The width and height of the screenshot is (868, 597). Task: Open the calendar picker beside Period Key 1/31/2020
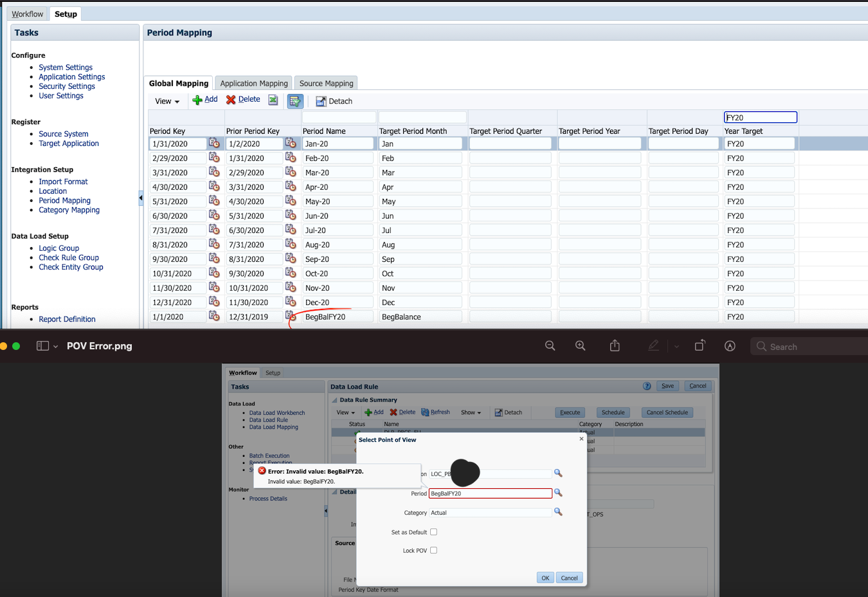coord(215,143)
